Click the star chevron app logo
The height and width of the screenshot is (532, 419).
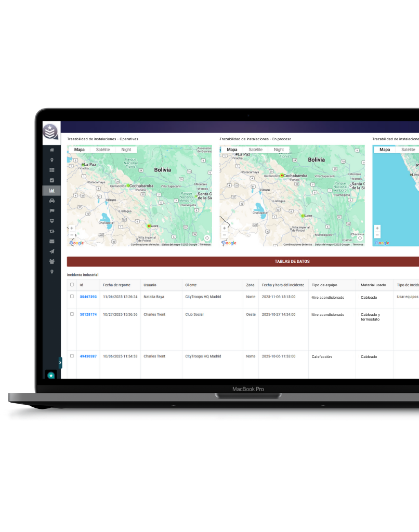(51, 131)
